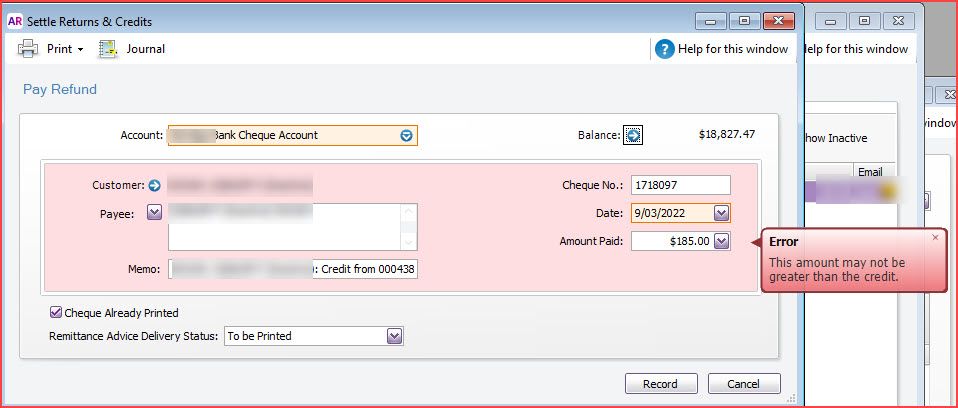The height and width of the screenshot is (408, 958).
Task: Open the Journal icon in the toolbar
Action: tap(108, 49)
